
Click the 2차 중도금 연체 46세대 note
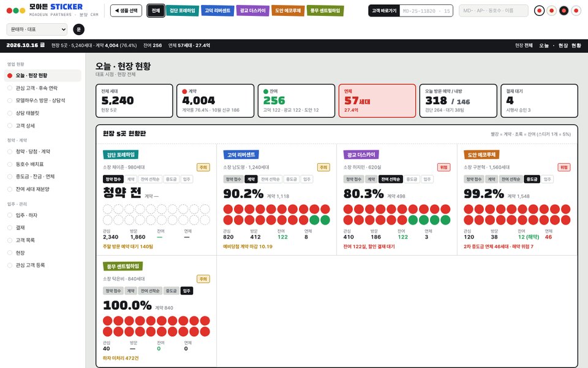tap(499, 247)
